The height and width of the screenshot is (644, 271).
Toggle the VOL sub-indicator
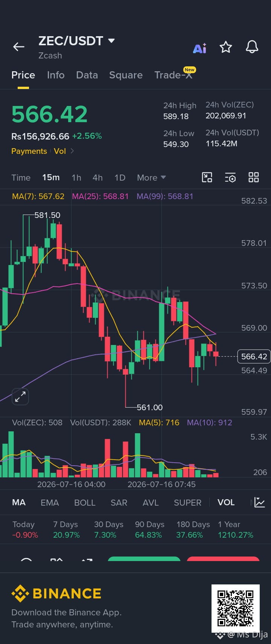(x=226, y=503)
